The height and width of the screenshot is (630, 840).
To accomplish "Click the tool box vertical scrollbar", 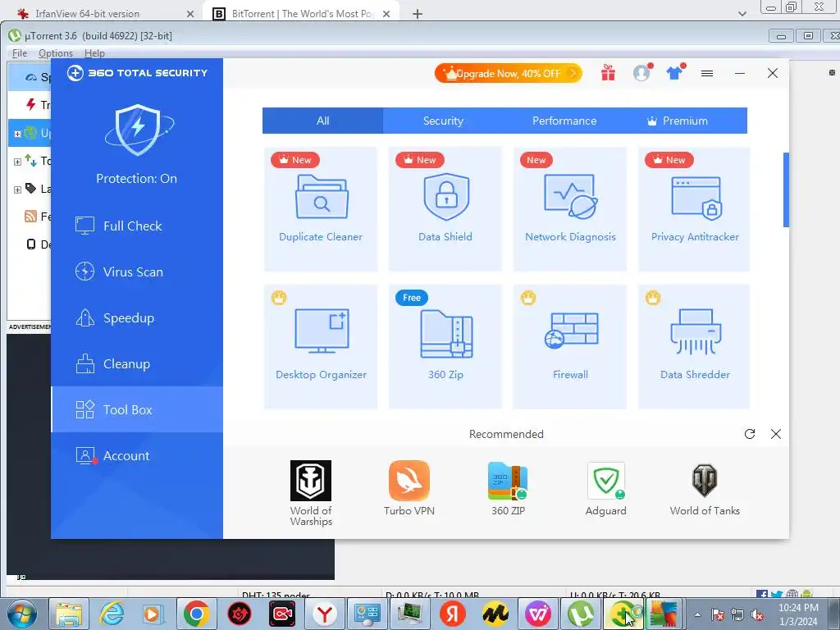I will pos(786,189).
